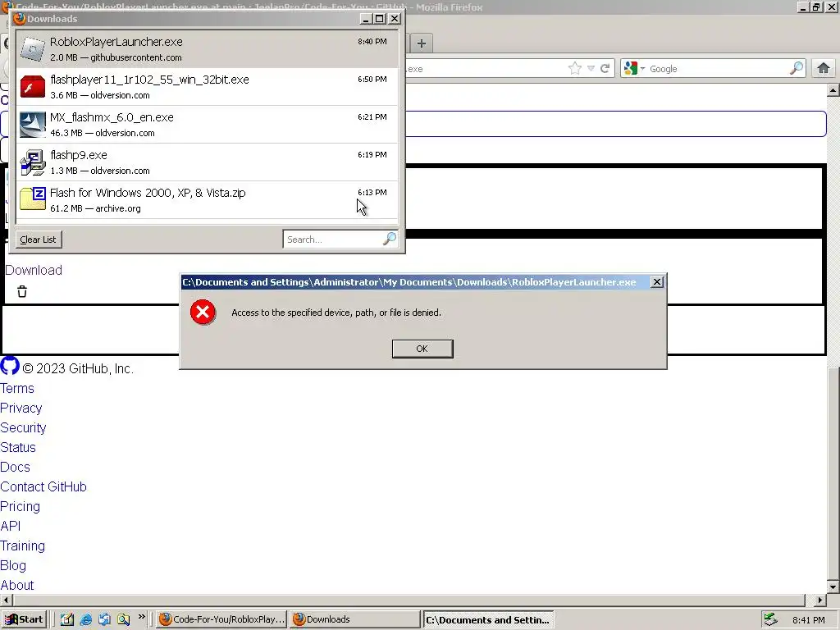
Task: Click vertical scrollbar down arrow
Action: (x=833, y=587)
